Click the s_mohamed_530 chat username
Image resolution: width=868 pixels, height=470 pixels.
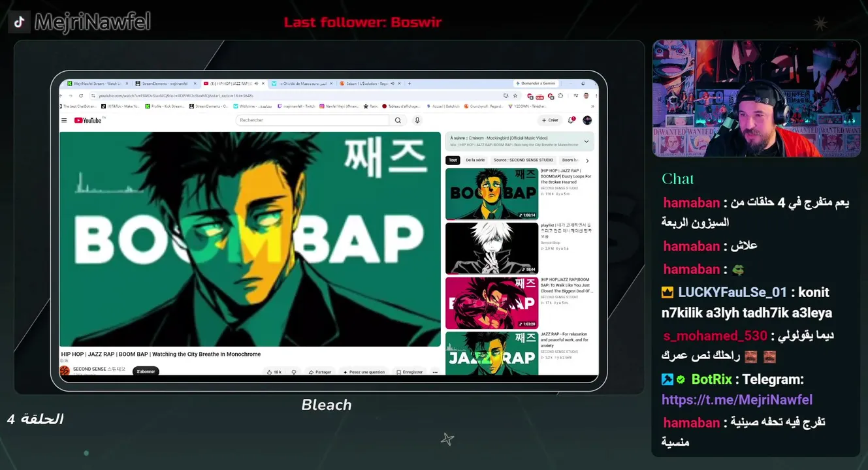[715, 336]
